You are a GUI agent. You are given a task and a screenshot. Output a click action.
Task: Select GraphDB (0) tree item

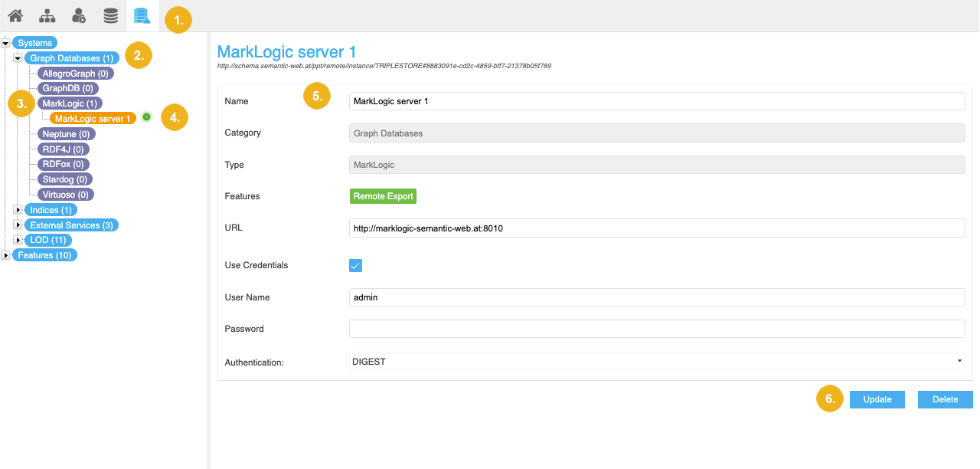pyautogui.click(x=68, y=88)
